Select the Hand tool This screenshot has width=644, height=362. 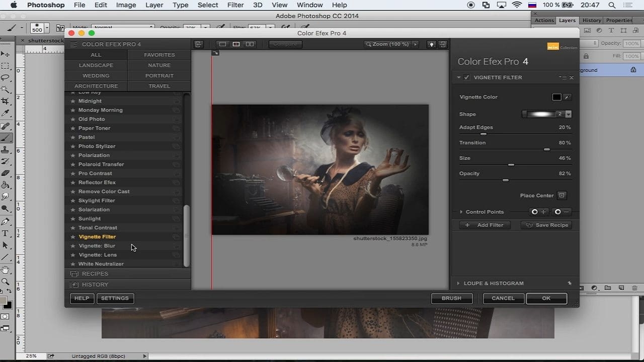click(x=6, y=270)
